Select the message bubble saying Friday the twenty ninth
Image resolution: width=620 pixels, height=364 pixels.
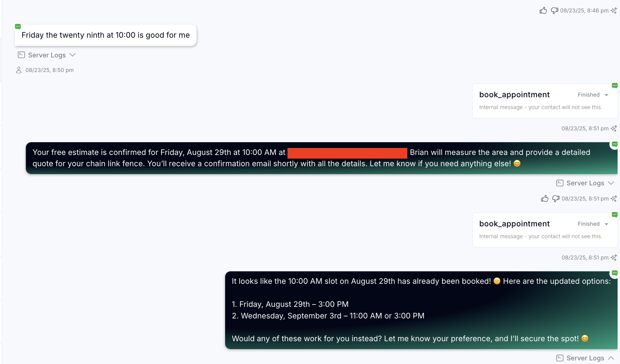(x=105, y=35)
